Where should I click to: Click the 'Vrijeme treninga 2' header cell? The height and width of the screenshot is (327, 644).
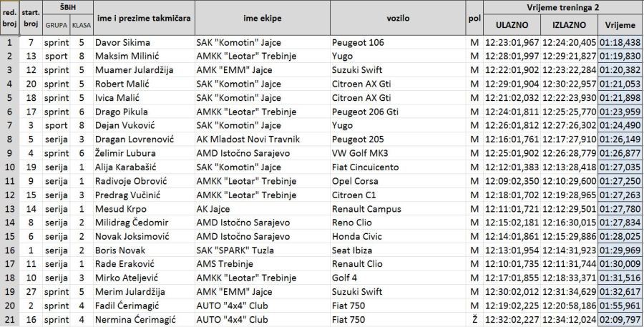[562, 8]
